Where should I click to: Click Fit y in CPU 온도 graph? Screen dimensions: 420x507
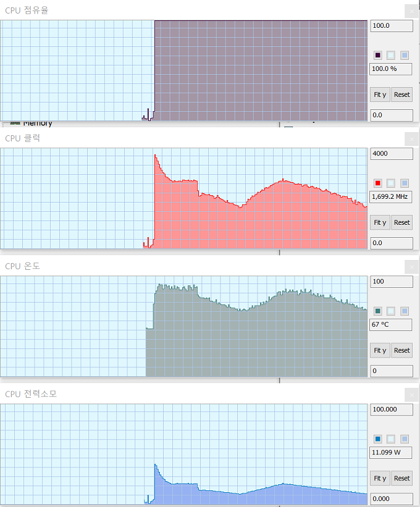tap(380, 351)
